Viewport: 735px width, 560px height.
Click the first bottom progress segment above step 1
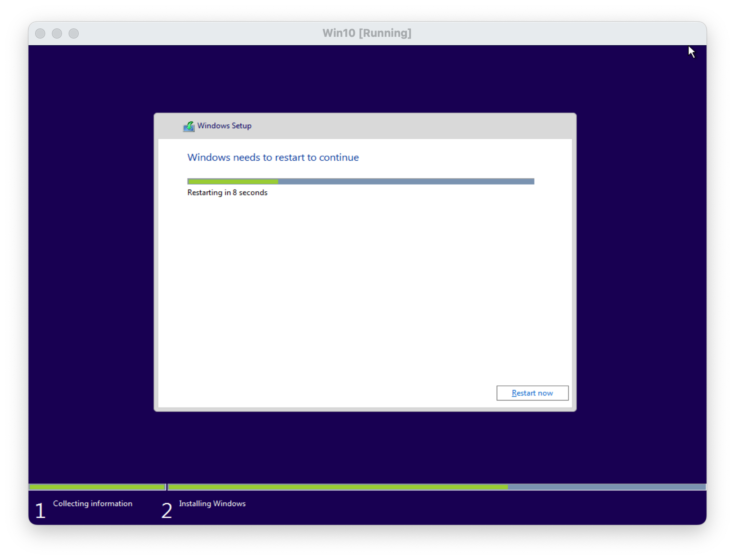tap(97, 487)
